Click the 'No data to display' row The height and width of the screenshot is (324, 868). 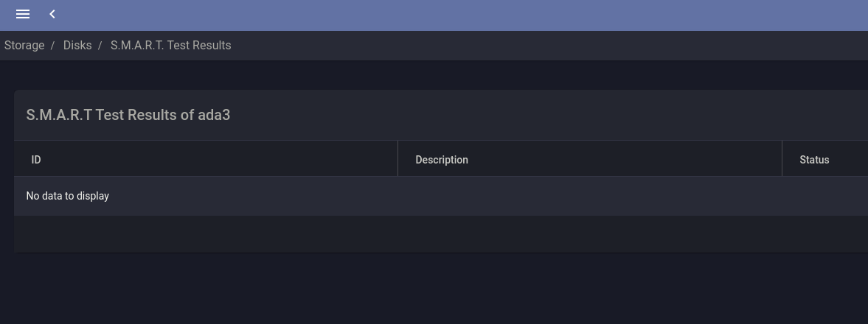coord(68,196)
